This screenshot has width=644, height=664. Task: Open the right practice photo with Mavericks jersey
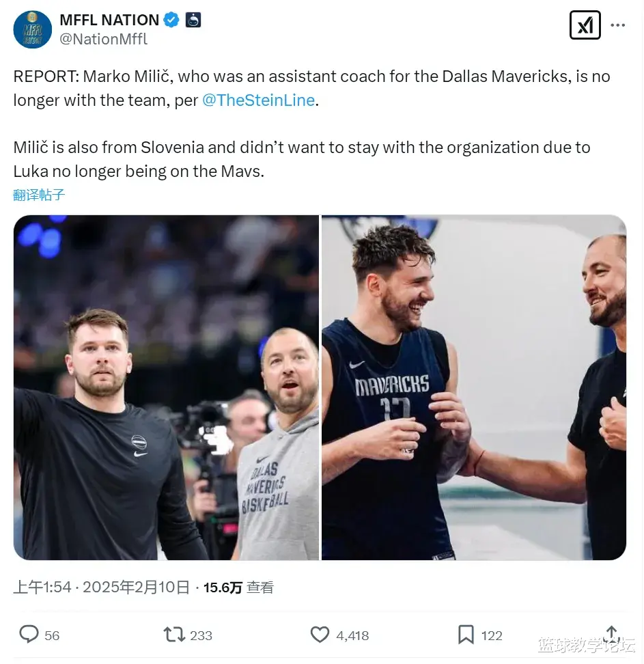474,387
